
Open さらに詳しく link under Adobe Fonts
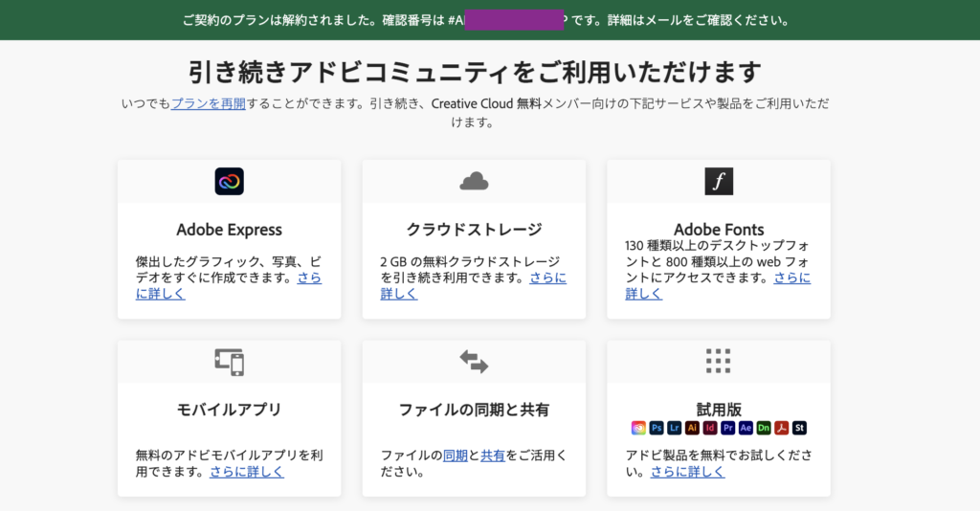[791, 278]
